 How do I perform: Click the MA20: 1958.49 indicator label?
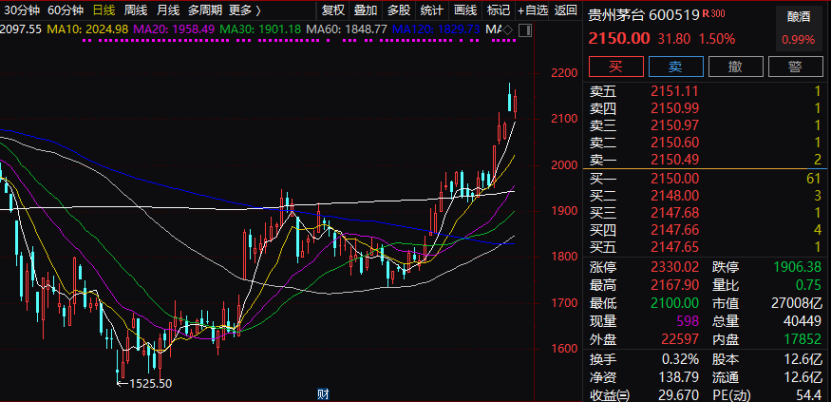coord(174,29)
